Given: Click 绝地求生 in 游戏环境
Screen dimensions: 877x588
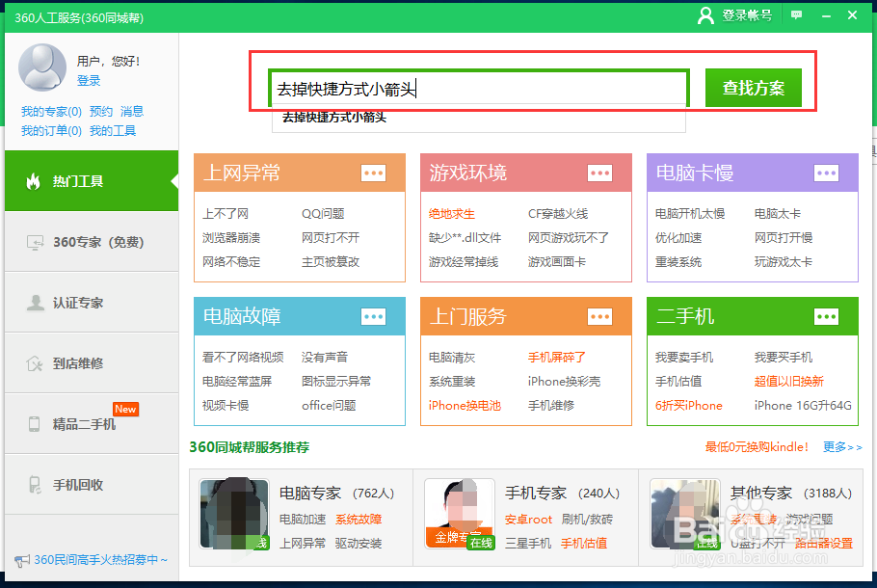Looking at the screenshot, I should point(451,214).
